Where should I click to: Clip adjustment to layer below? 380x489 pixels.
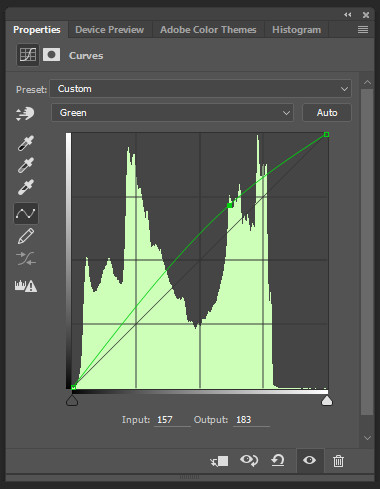pos(219,461)
